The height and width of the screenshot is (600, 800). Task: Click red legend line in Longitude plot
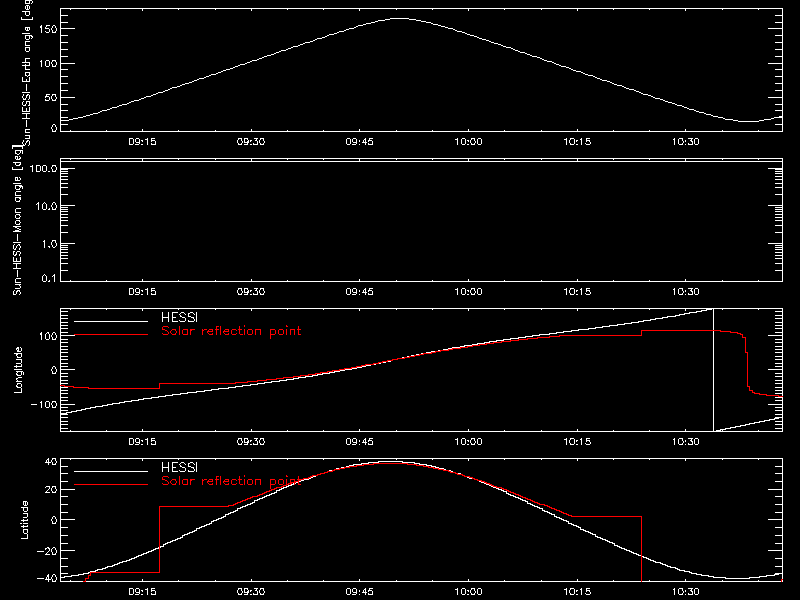[x=111, y=335]
